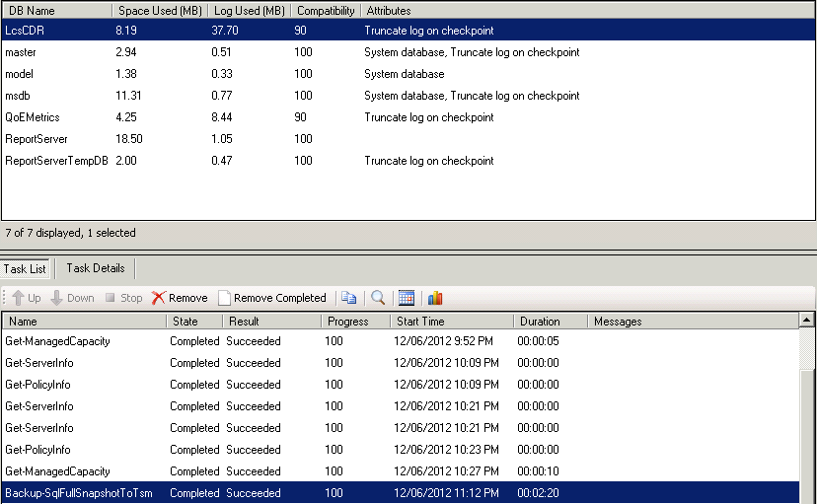Sort by DB Name column header
The height and width of the screenshot is (504, 817).
[55, 10]
